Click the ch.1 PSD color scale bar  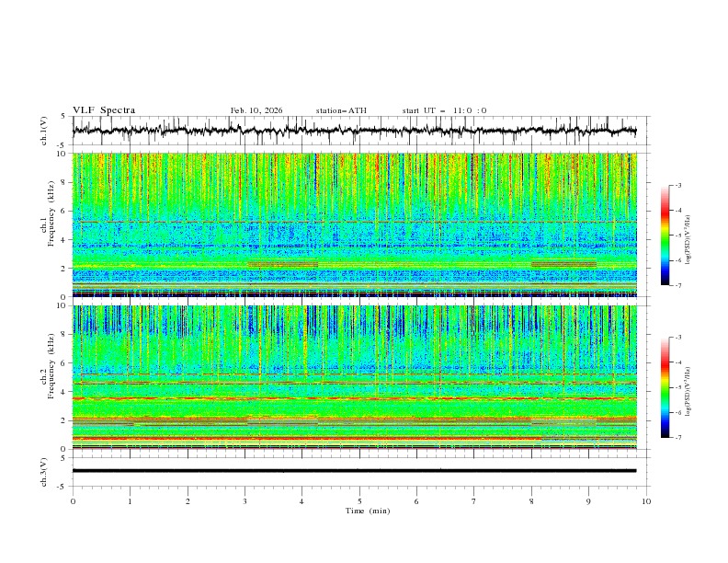(x=665, y=235)
